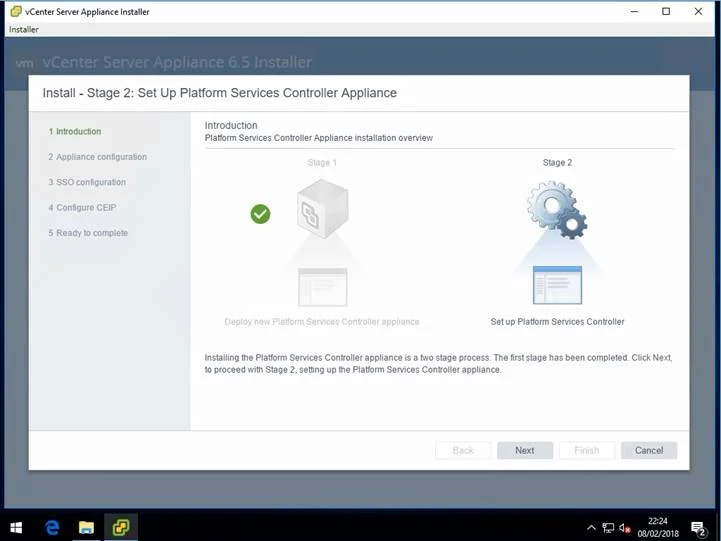721x541 pixels.
Task: Click the vCenter installer taskbar icon
Action: [x=121, y=527]
